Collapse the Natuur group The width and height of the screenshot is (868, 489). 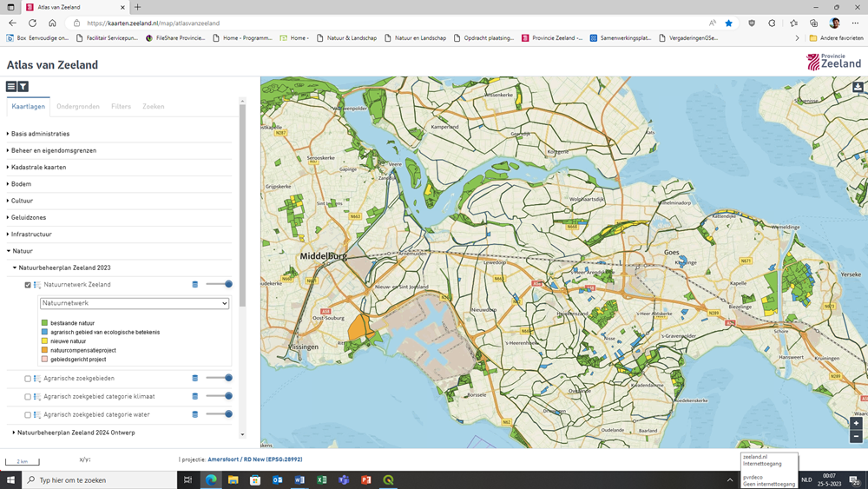(22, 251)
